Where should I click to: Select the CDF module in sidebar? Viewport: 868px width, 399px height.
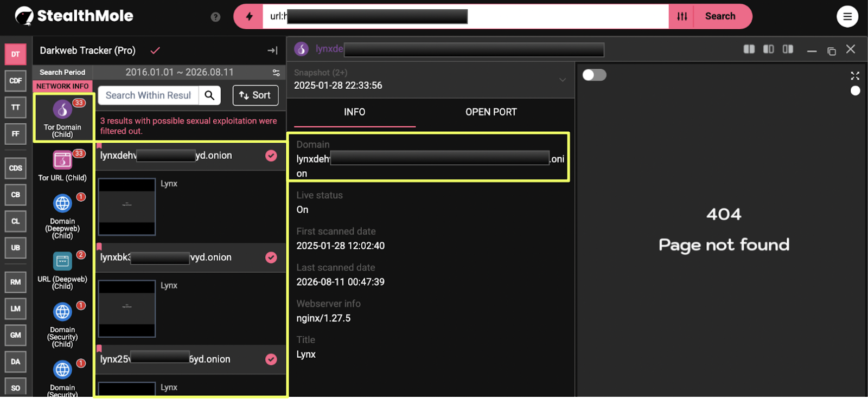16,81
